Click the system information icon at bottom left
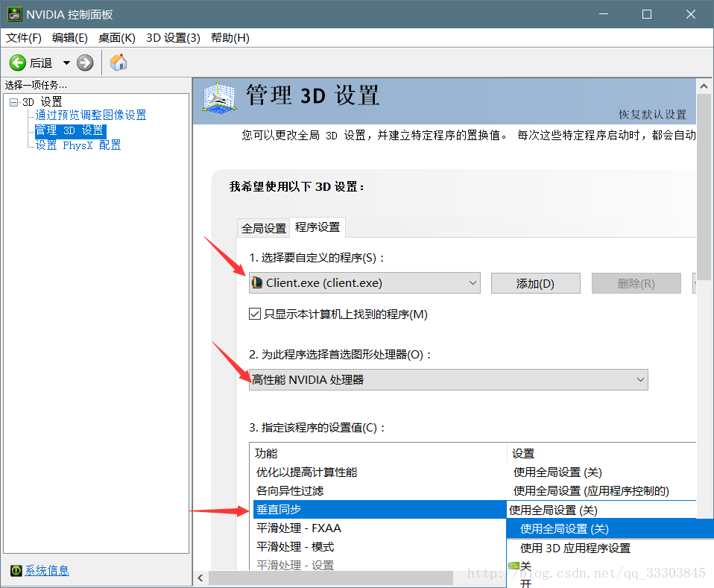 [16, 570]
